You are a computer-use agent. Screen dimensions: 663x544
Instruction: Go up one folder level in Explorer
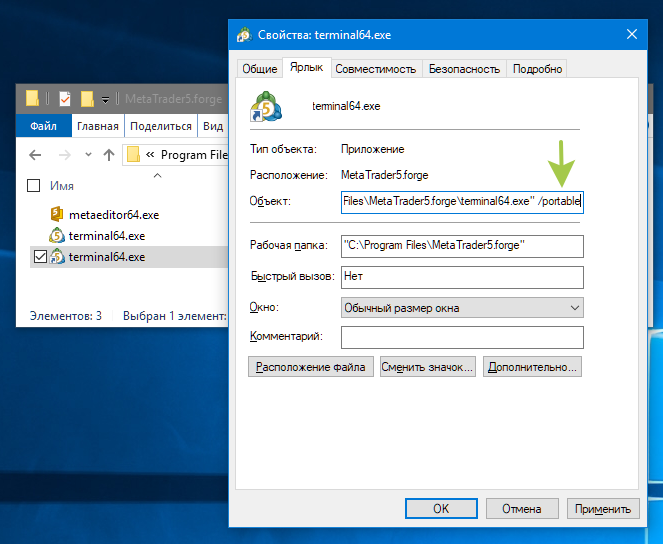[109, 155]
